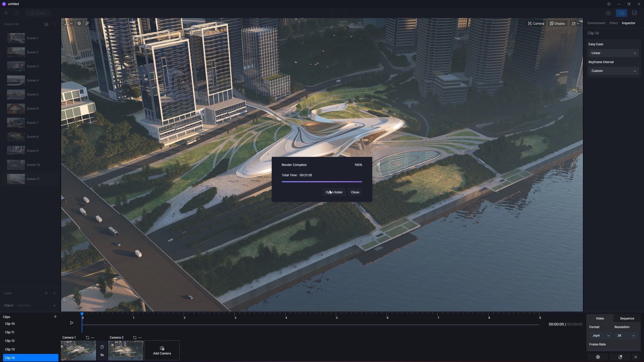
Task: Switch to the Sequence tab
Action: tap(627, 318)
